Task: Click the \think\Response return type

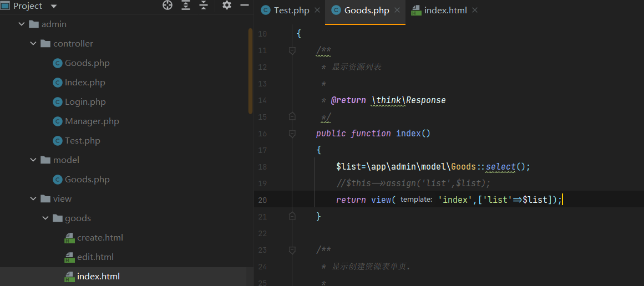Action: [409, 100]
